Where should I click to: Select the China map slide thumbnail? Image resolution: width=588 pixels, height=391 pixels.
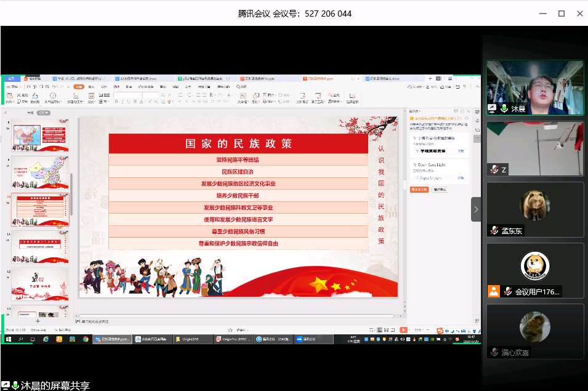(40, 172)
